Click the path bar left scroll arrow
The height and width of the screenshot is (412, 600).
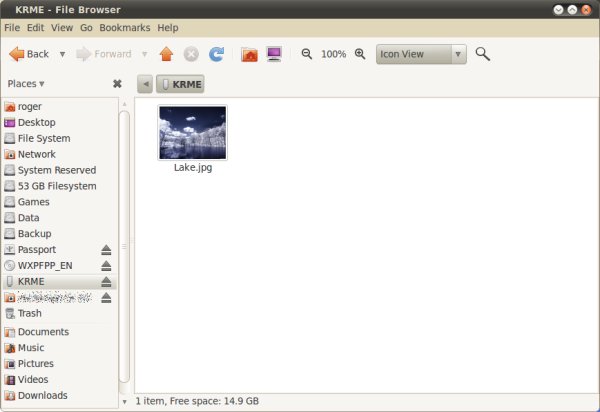tap(145, 84)
